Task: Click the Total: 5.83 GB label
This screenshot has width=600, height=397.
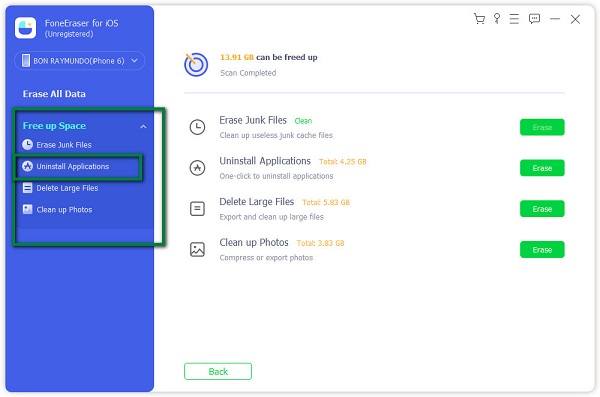Action: click(326, 202)
